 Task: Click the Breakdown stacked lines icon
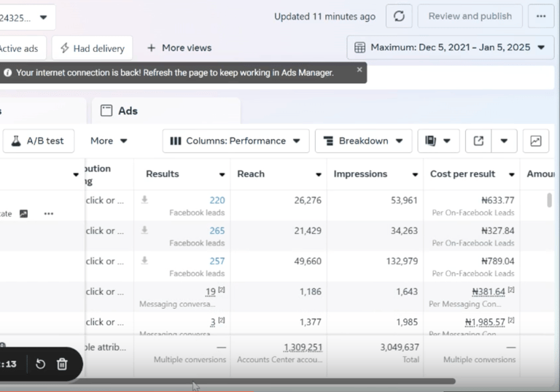(328, 141)
